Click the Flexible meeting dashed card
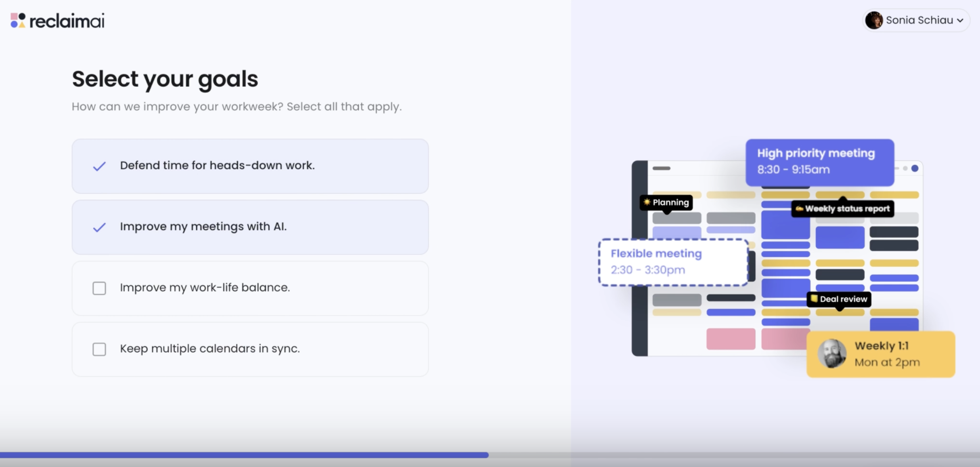The image size is (980, 467). tap(673, 262)
